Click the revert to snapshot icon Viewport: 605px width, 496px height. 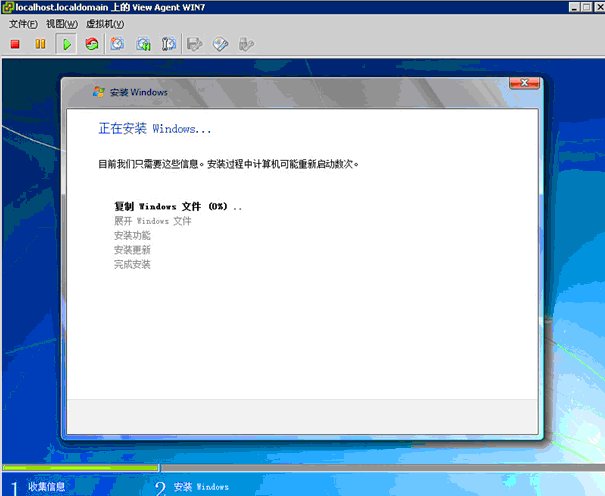pyautogui.click(x=143, y=44)
